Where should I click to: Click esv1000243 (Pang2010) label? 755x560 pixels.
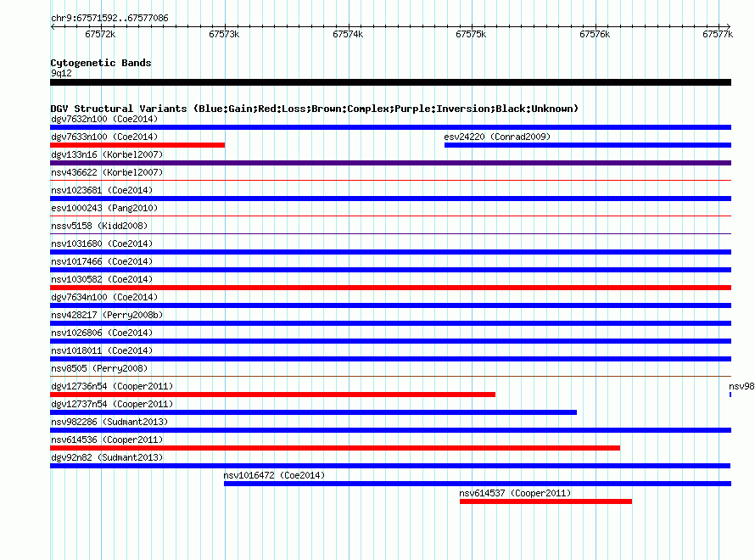pos(104,208)
